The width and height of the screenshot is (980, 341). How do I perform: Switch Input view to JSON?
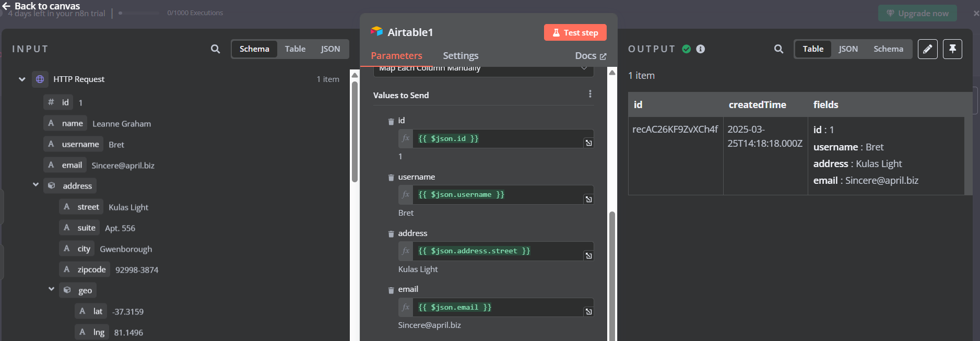point(330,49)
